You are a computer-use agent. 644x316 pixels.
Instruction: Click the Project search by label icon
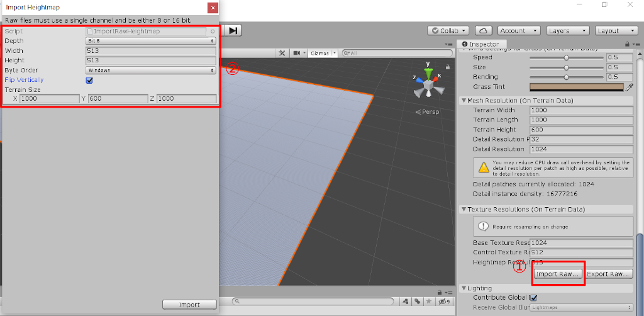click(x=417, y=301)
